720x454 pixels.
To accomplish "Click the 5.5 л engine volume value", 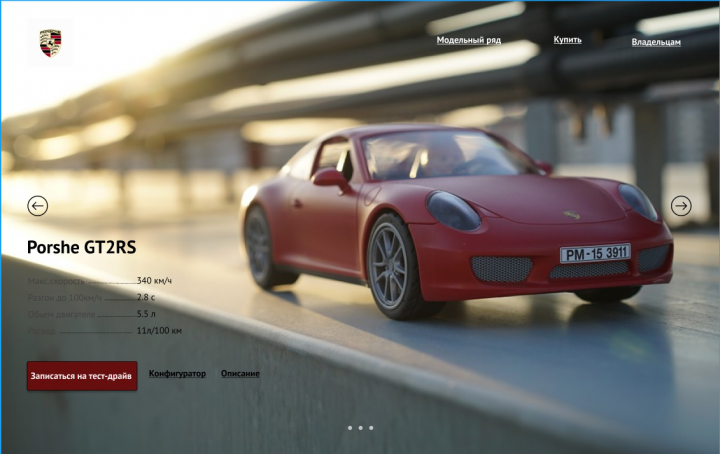I will click(146, 314).
